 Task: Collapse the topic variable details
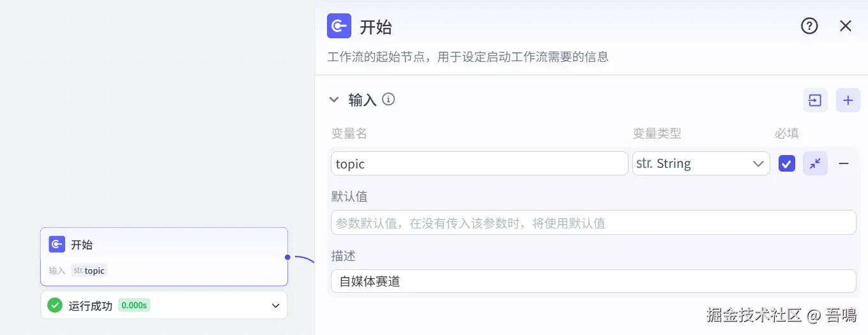(x=815, y=163)
